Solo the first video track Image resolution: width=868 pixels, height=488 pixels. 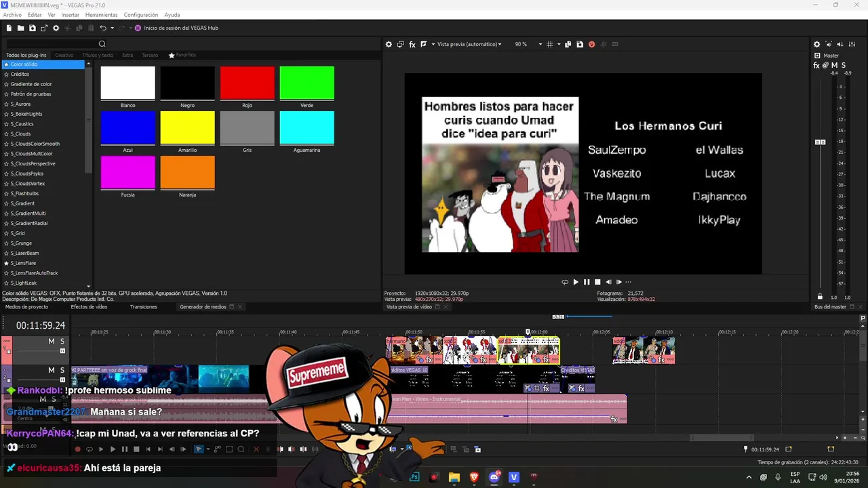(x=62, y=341)
